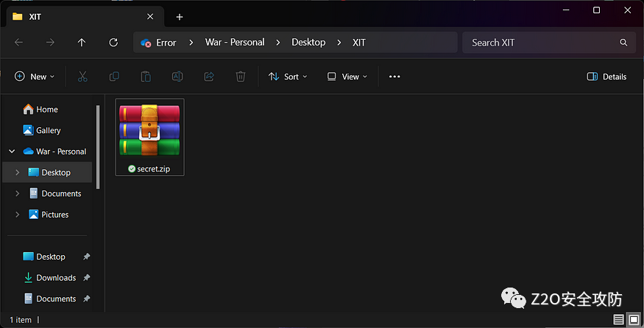Click the Rename icon in toolbar
This screenshot has height=328, width=644.
(x=177, y=76)
